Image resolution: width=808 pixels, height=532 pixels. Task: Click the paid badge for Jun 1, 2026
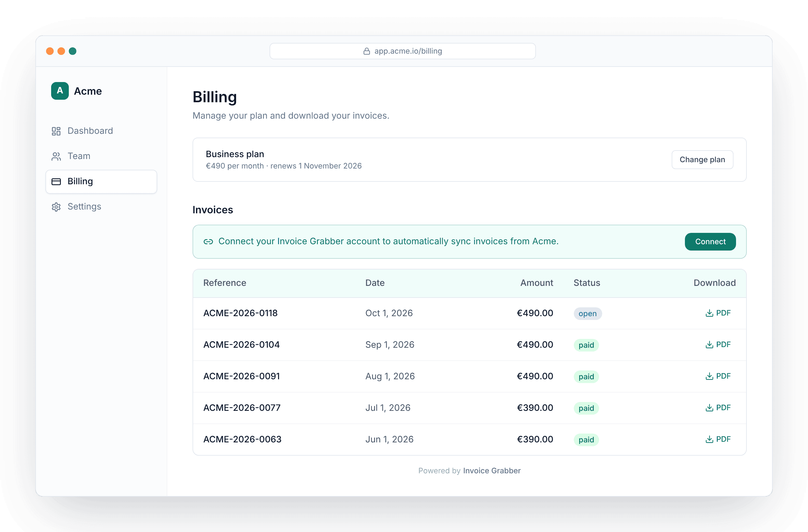click(x=586, y=440)
